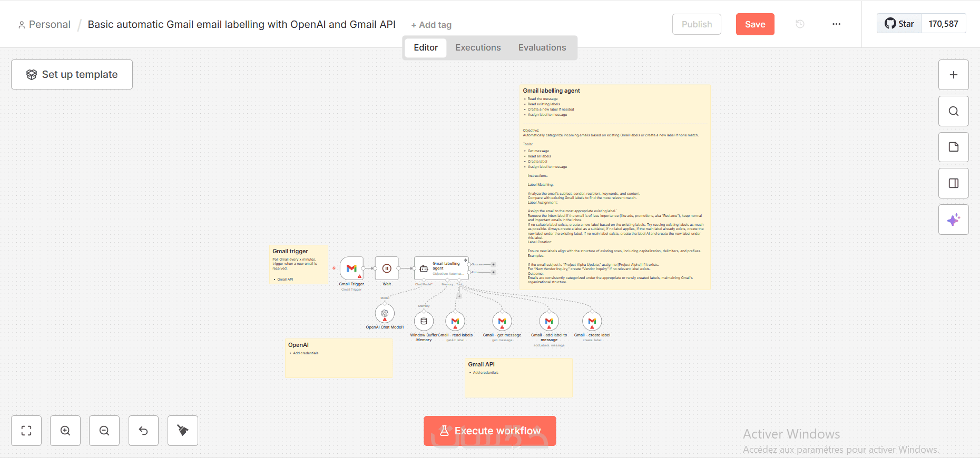Star the project on GitHub

tap(899, 24)
